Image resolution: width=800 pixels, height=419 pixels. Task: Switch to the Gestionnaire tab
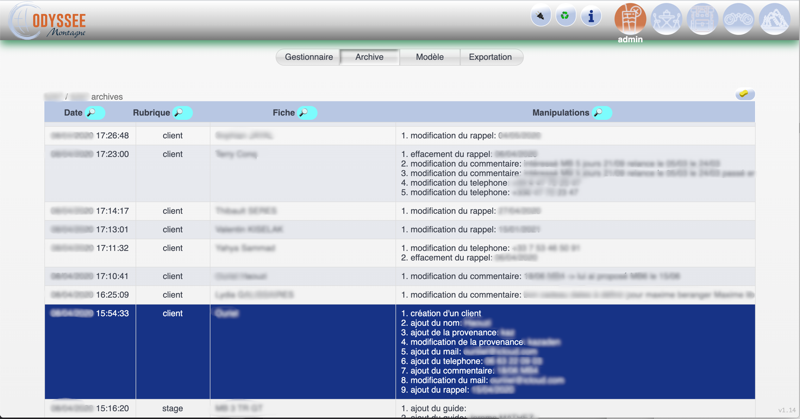[x=309, y=57]
